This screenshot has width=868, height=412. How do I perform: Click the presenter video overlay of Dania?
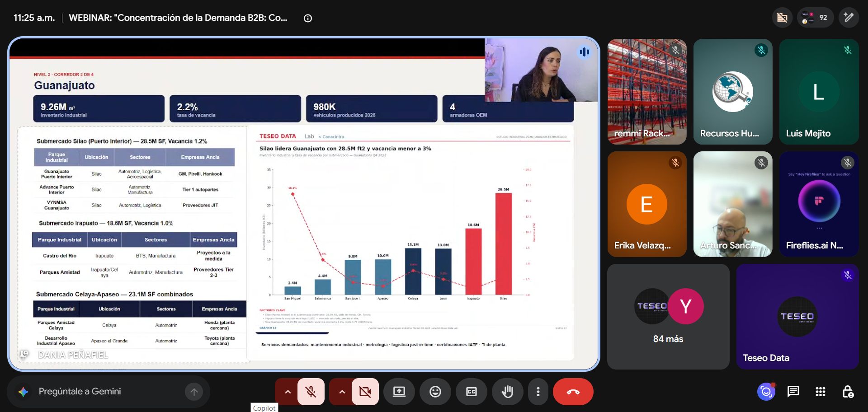tap(541, 70)
